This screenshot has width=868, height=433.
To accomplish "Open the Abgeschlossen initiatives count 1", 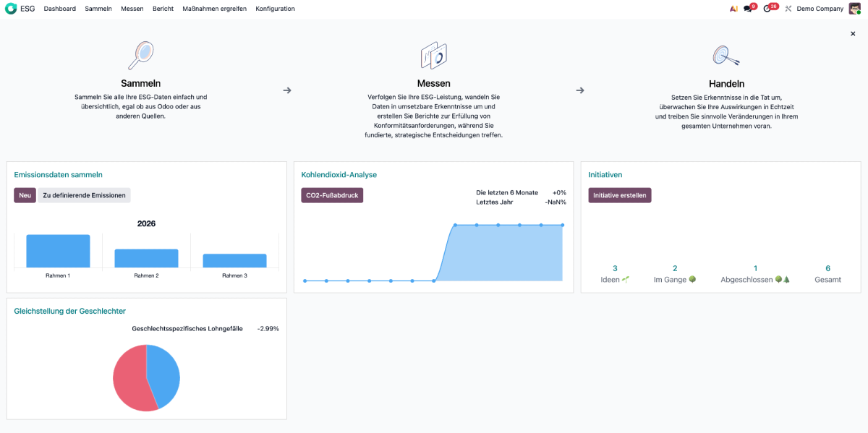I will point(755,273).
